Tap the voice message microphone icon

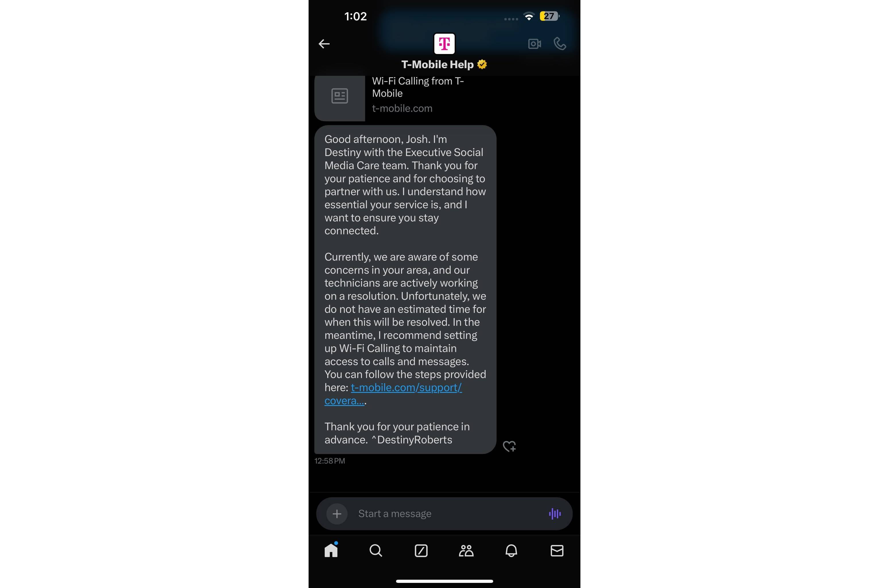click(554, 513)
